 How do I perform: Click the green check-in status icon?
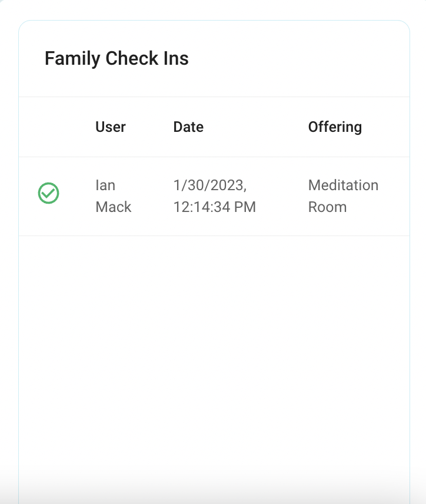(48, 193)
